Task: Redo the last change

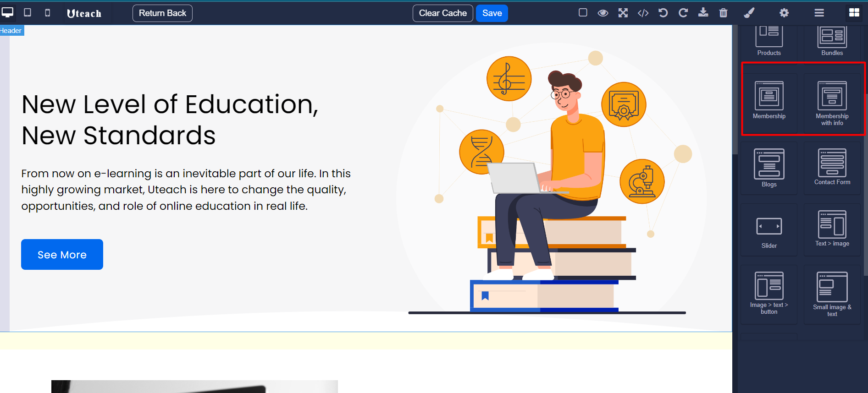Action: pyautogui.click(x=683, y=13)
